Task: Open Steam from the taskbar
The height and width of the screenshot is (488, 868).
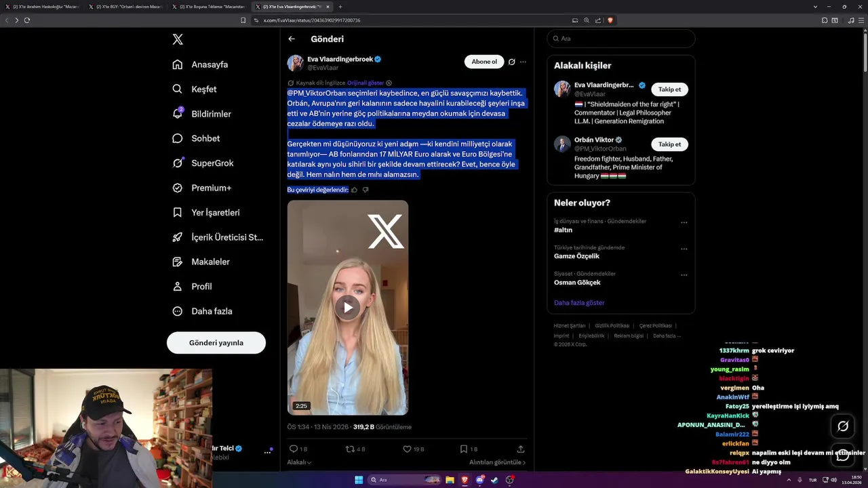Action: (494, 480)
